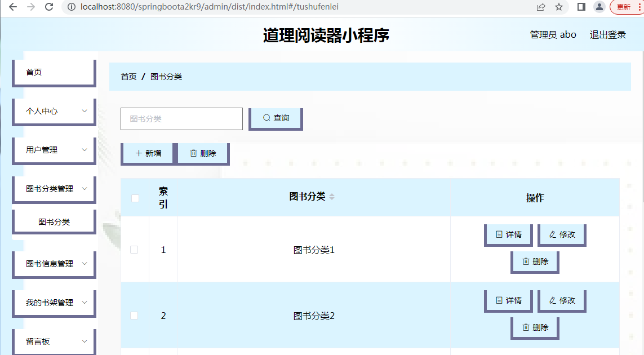Open the 首页 item in sidebar

[54, 72]
